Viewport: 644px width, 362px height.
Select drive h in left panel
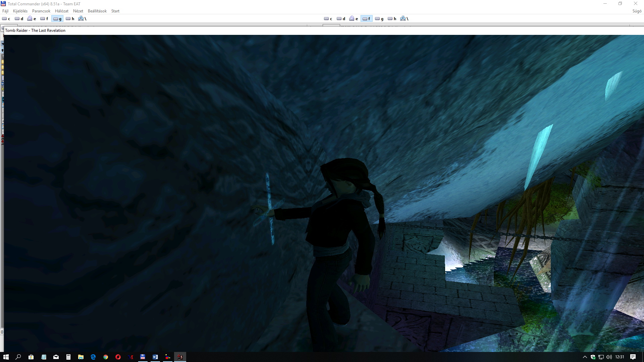click(70, 19)
